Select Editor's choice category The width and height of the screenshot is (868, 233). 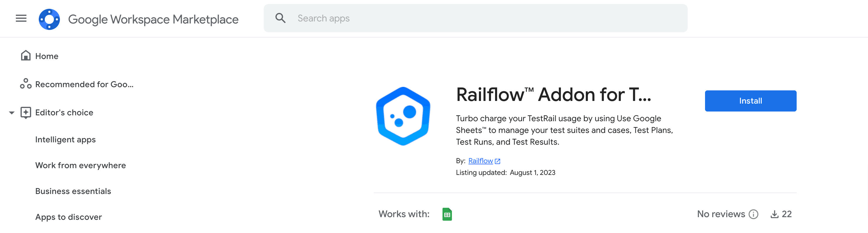tap(64, 112)
